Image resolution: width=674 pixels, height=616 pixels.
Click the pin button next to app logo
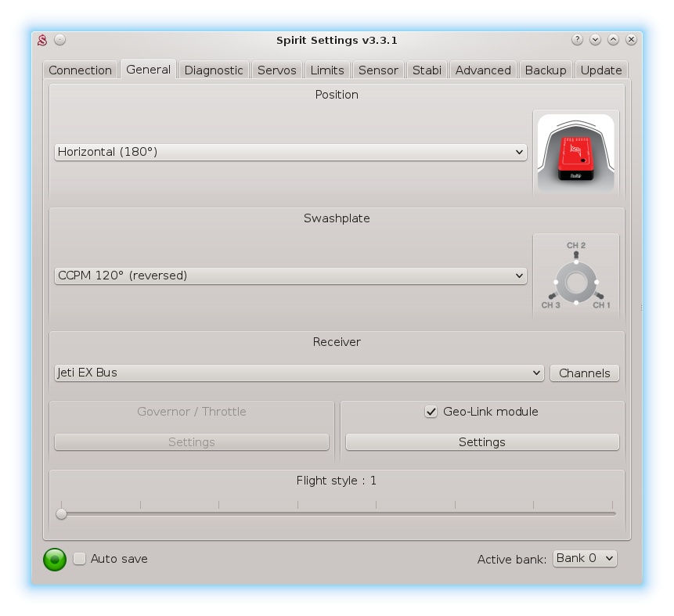60,40
